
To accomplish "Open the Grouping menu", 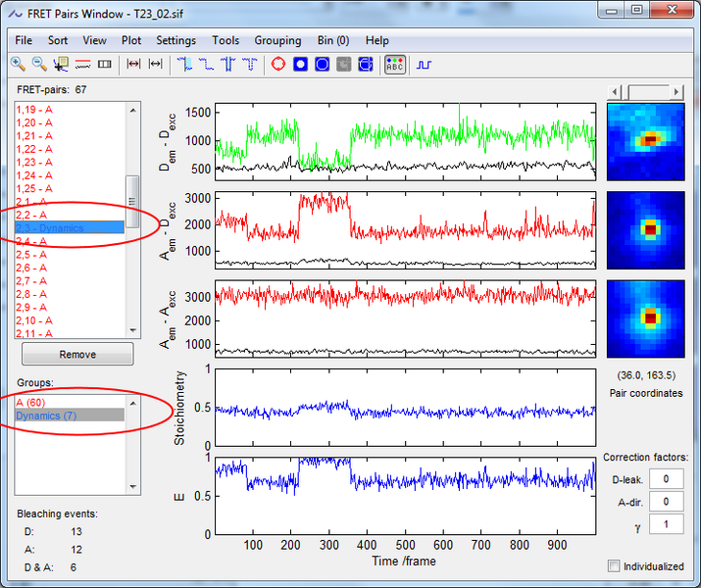I will point(277,40).
